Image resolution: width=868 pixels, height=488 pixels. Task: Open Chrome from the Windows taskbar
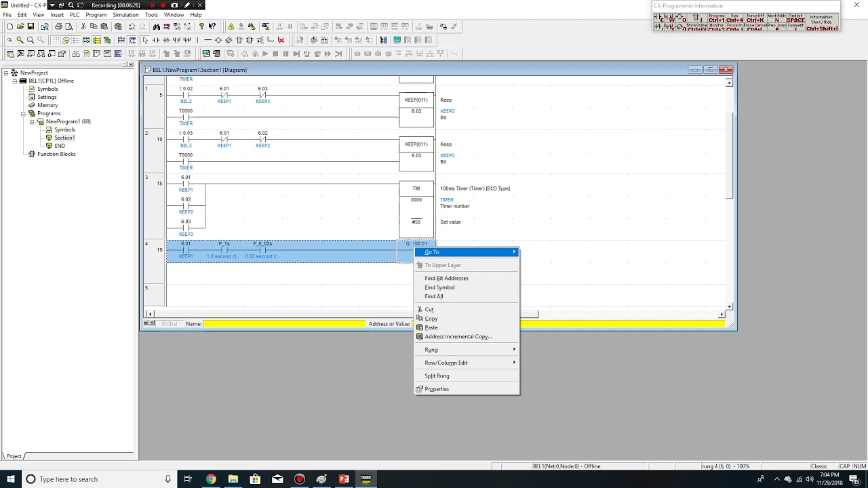point(211,479)
